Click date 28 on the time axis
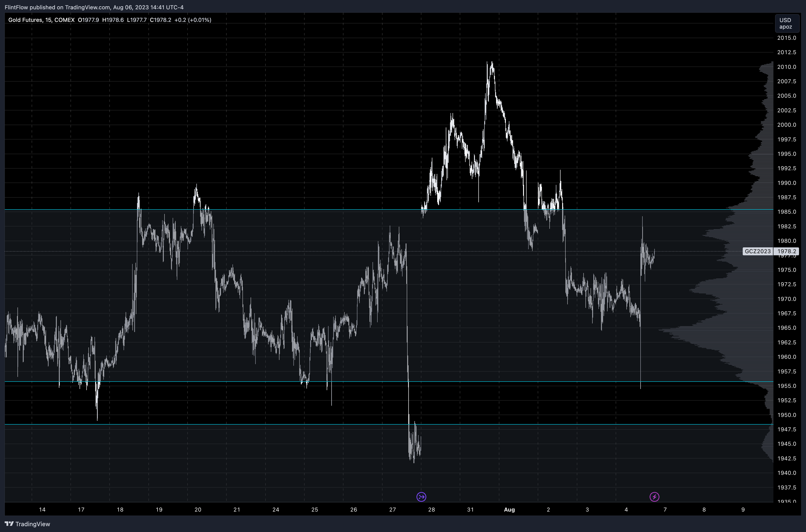 [431, 510]
